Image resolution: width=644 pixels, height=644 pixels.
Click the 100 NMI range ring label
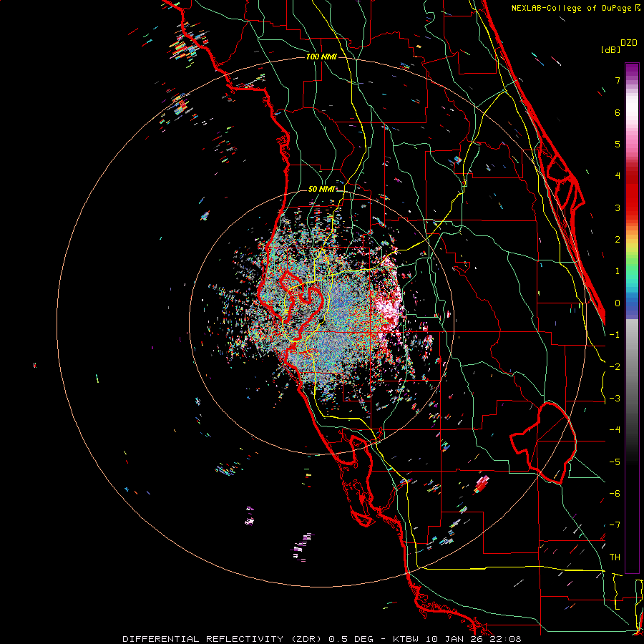[321, 57]
